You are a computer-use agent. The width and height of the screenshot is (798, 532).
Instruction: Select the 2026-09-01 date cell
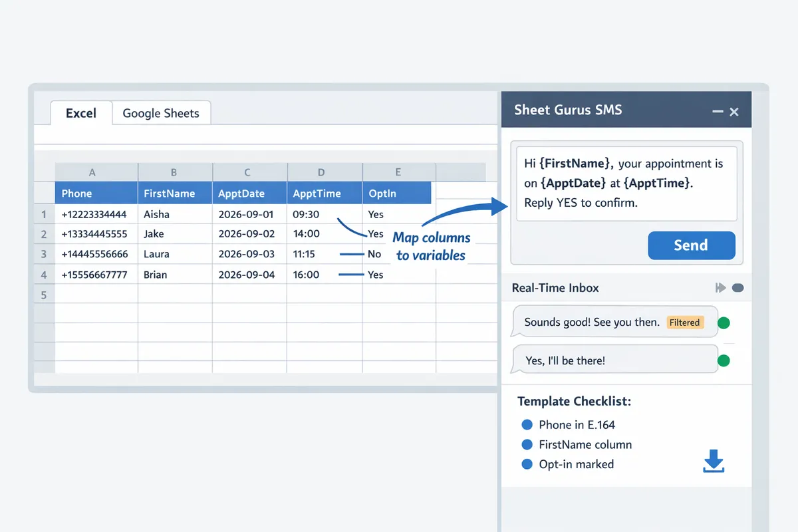249,214
